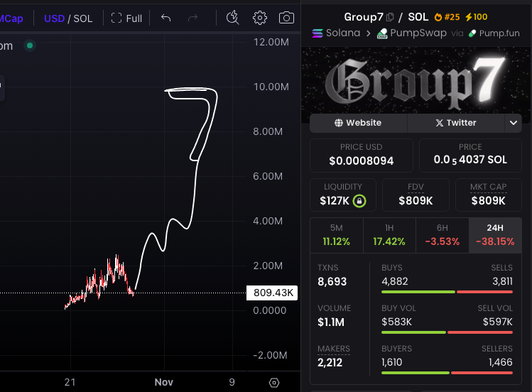Viewport: 532px width, 392px height.
Task: Click the Nov label on time axis
Action: (164, 383)
